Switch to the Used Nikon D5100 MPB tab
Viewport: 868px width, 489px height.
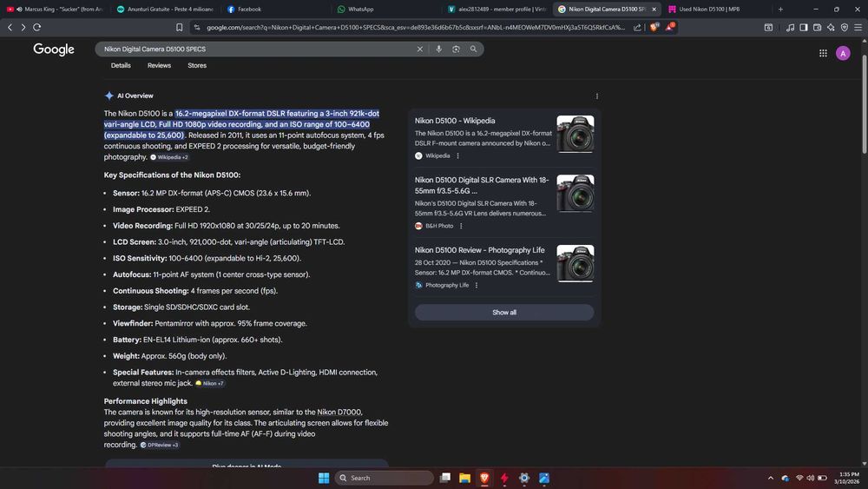[716, 9]
